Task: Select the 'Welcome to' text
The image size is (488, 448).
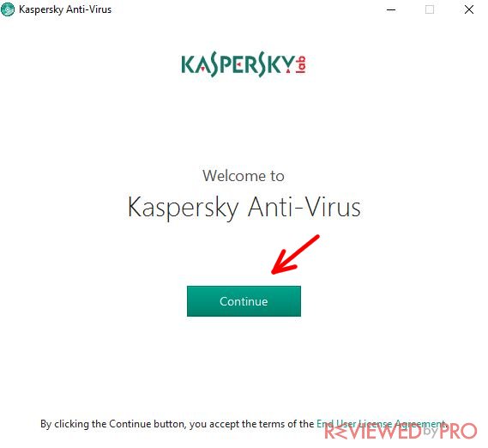Action: (x=244, y=176)
